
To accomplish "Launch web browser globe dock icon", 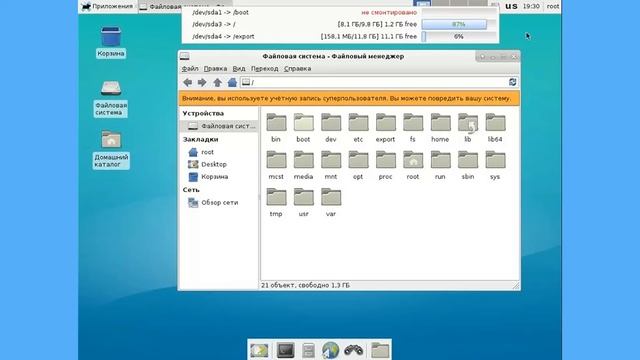I will pos(330,350).
